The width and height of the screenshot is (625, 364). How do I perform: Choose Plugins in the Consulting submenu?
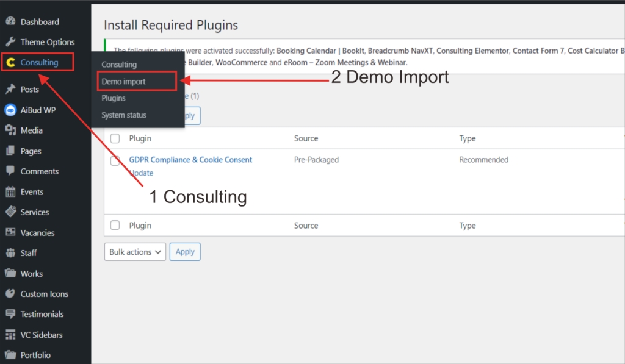coord(114,98)
